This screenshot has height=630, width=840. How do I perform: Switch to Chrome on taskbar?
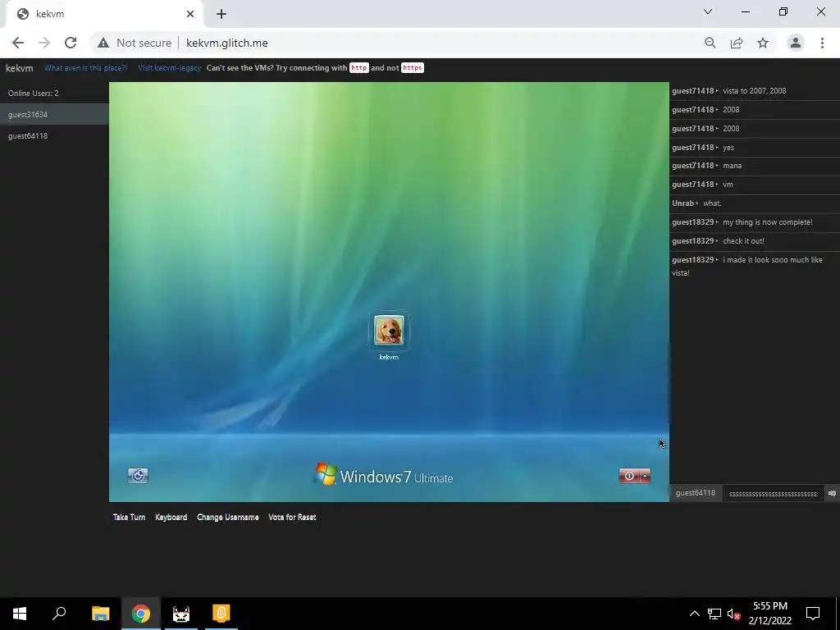[141, 614]
